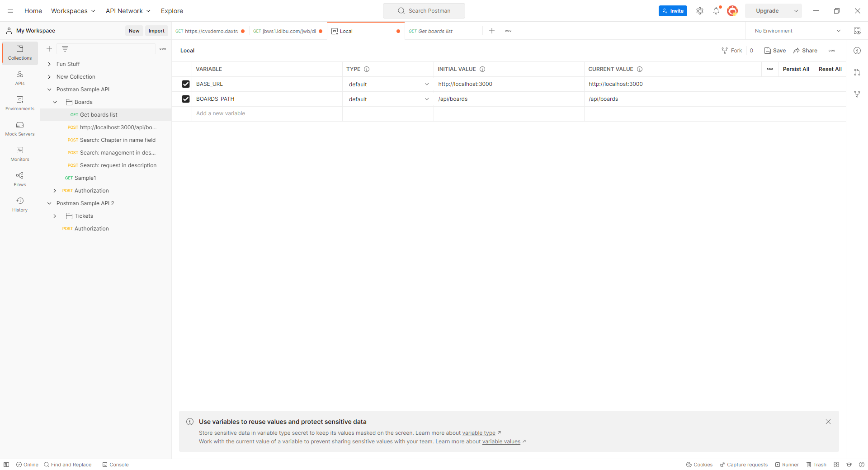This screenshot has width=868, height=470.
Task: Open the Collections sidebar panel
Action: tap(20, 53)
